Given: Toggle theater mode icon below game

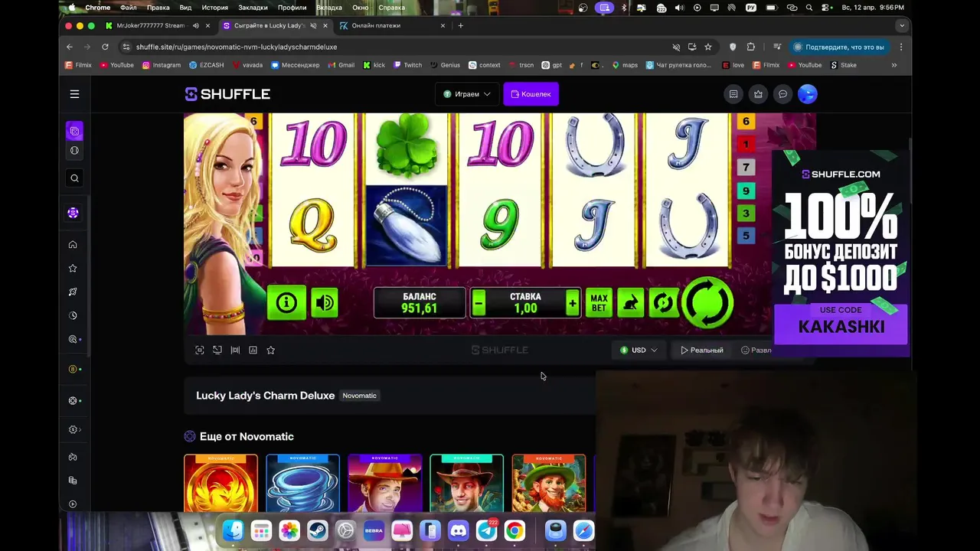Looking at the screenshot, I should pos(235,350).
